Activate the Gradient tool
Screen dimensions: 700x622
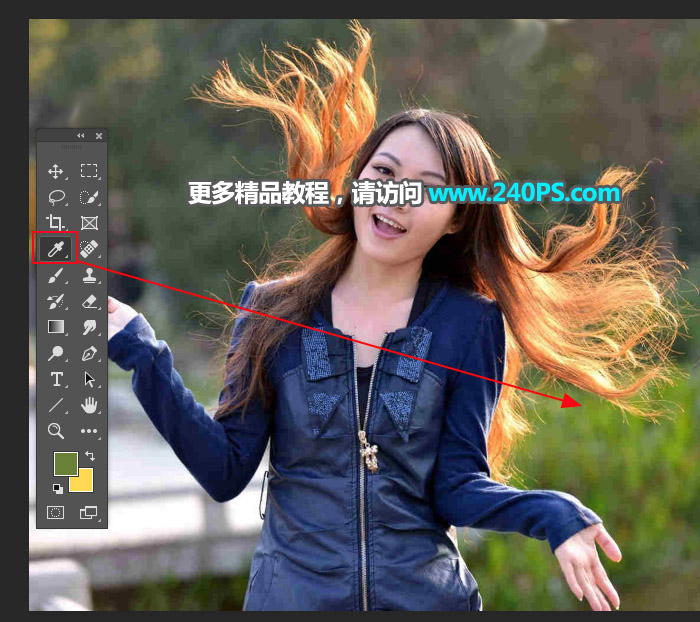56,327
